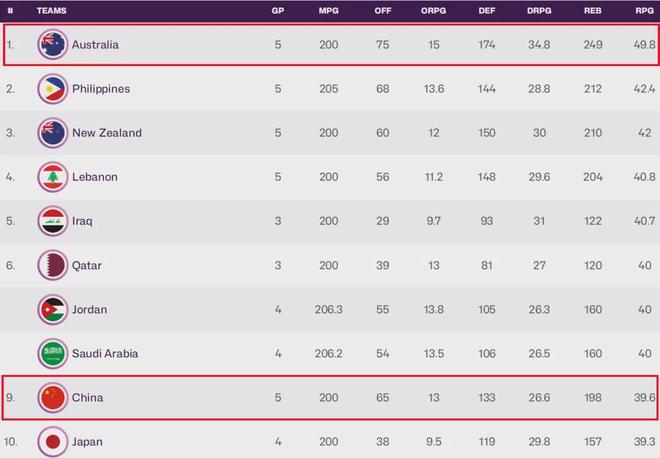The height and width of the screenshot is (458, 660).
Task: Click the Australia flag icon
Action: pyautogui.click(x=53, y=45)
